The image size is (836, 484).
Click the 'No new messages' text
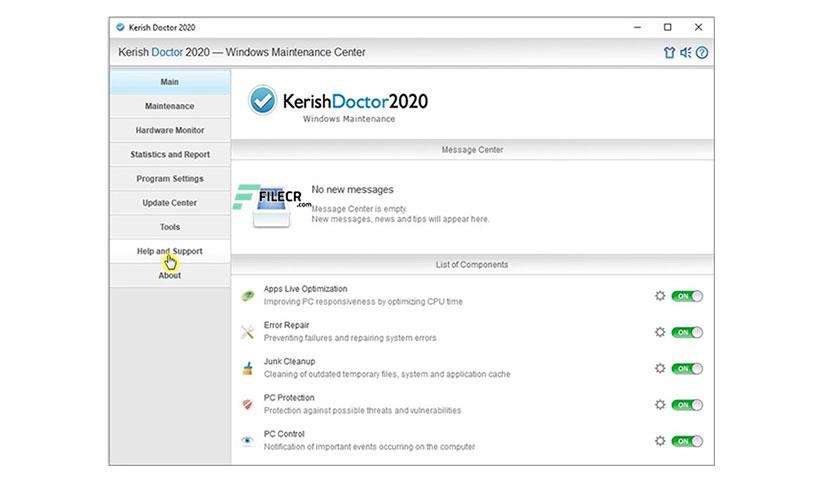point(352,189)
